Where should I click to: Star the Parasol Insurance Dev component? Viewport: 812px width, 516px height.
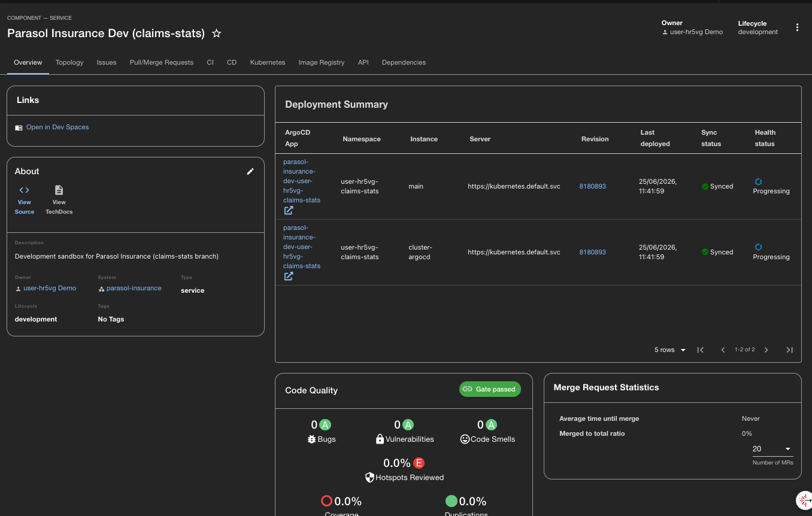pyautogui.click(x=217, y=34)
